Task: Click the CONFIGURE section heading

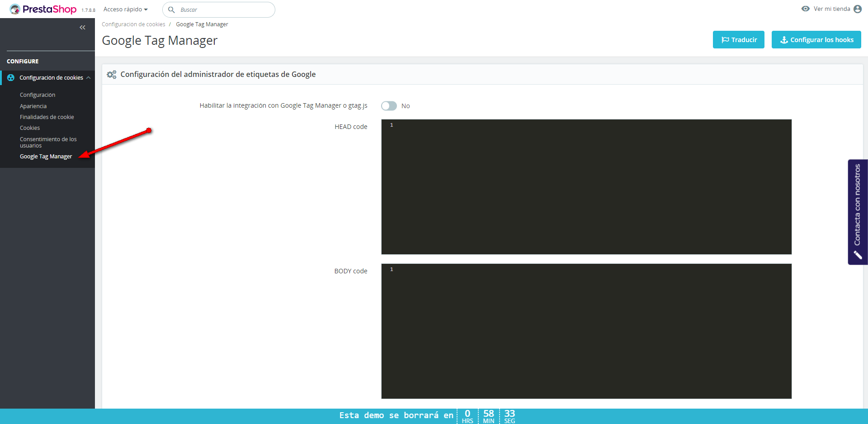Action: pyautogui.click(x=23, y=62)
